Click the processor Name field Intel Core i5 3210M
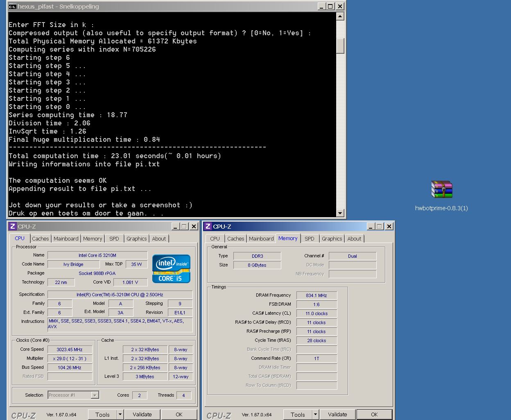The height and width of the screenshot is (420, 511). (97, 255)
